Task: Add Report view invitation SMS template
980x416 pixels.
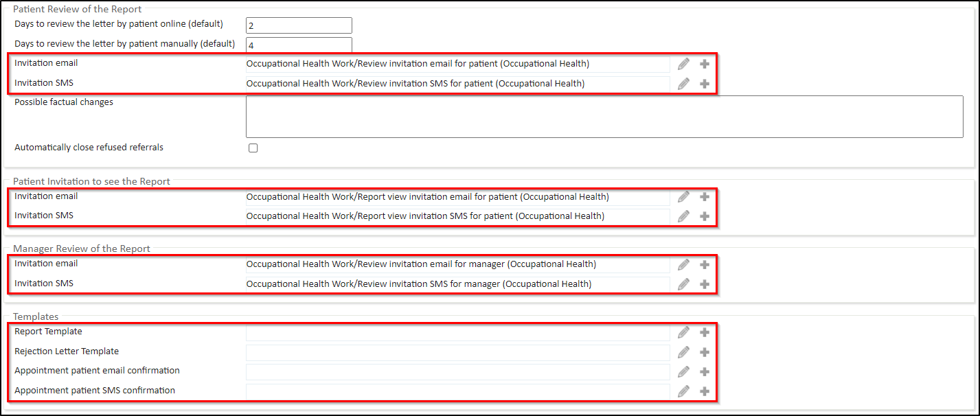Action: pyautogui.click(x=704, y=216)
